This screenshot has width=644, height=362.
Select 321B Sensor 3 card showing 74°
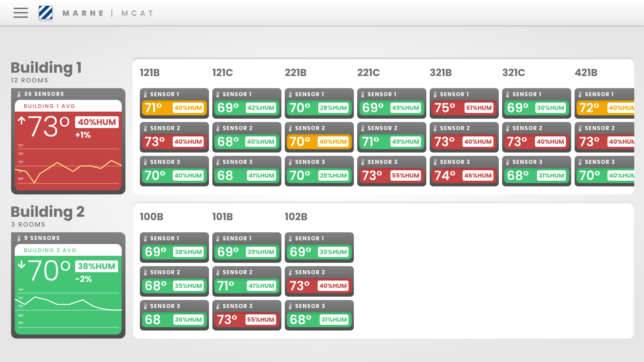pyautogui.click(x=464, y=171)
